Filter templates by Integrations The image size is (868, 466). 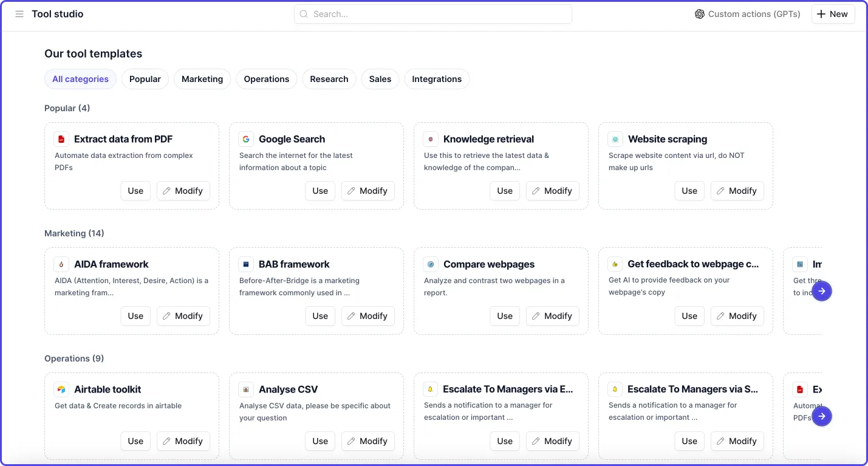pyautogui.click(x=437, y=79)
